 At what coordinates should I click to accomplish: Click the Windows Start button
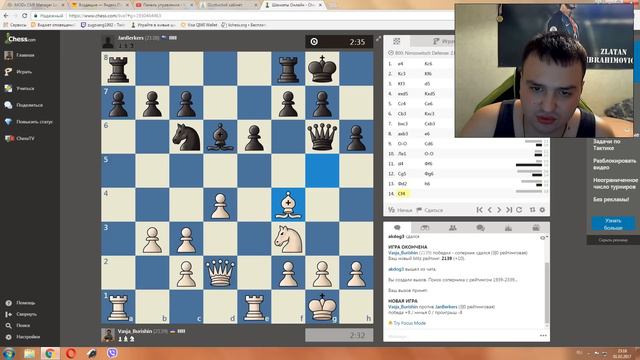(9, 353)
